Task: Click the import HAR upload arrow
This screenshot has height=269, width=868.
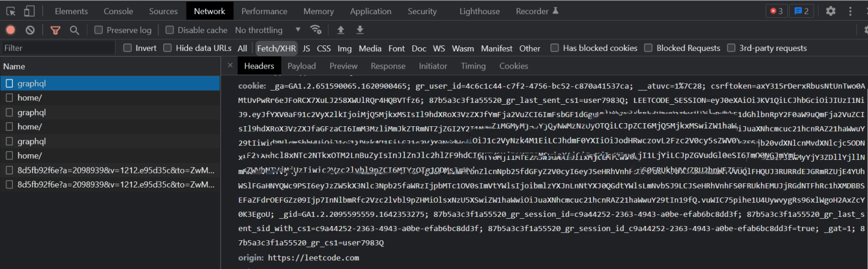Action: click(x=341, y=30)
